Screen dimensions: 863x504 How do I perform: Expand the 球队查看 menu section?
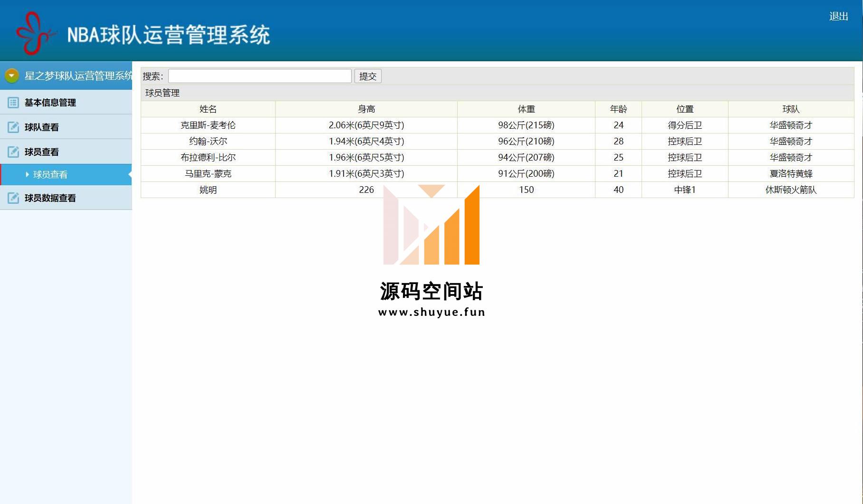click(42, 127)
